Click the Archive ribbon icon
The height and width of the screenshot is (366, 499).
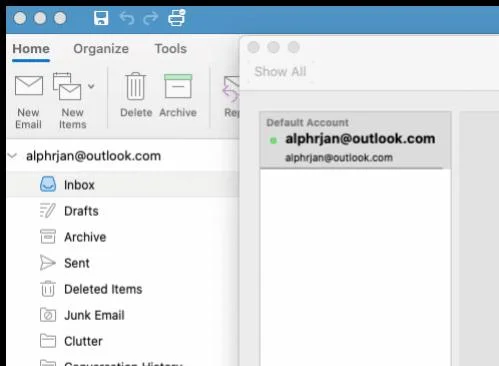click(178, 86)
